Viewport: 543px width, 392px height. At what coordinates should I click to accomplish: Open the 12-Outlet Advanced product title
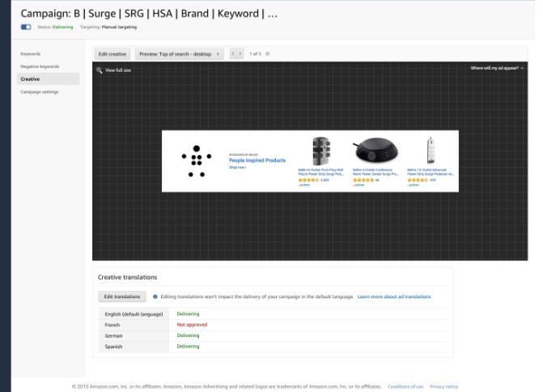431,172
